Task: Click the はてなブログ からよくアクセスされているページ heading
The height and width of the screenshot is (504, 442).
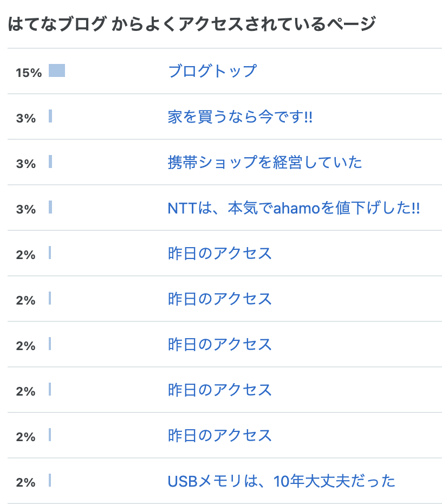Action: (x=192, y=24)
